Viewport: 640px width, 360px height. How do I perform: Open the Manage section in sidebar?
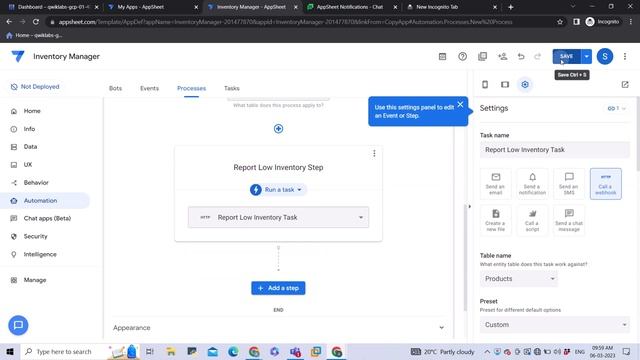[x=35, y=280]
